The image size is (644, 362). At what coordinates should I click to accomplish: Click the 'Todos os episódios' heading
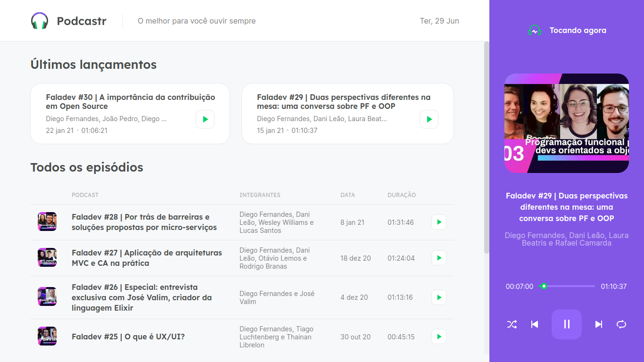87,167
